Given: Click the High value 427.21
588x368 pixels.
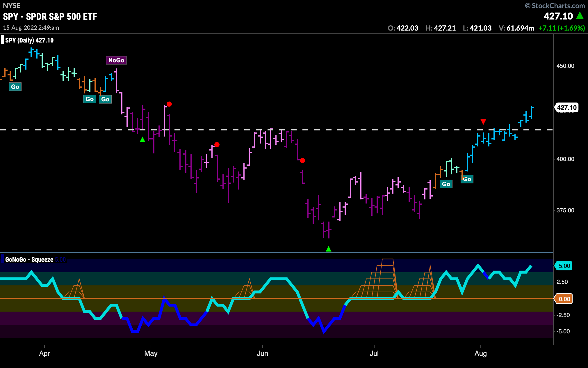Looking at the screenshot, I should point(445,28).
